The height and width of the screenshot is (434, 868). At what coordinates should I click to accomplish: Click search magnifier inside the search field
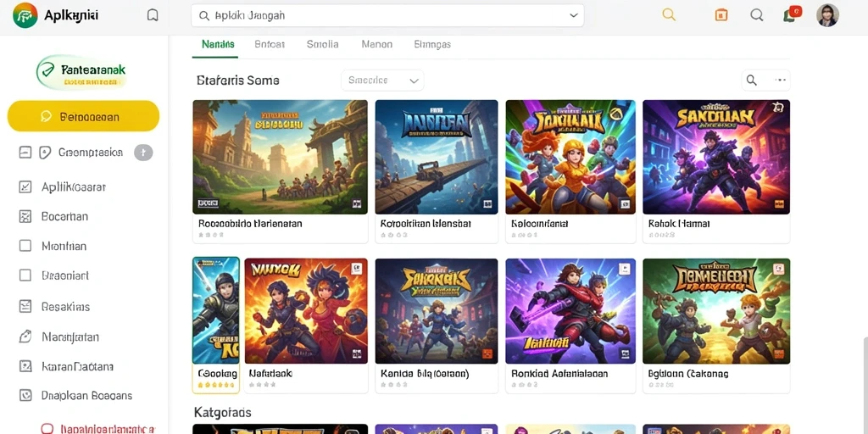[204, 16]
